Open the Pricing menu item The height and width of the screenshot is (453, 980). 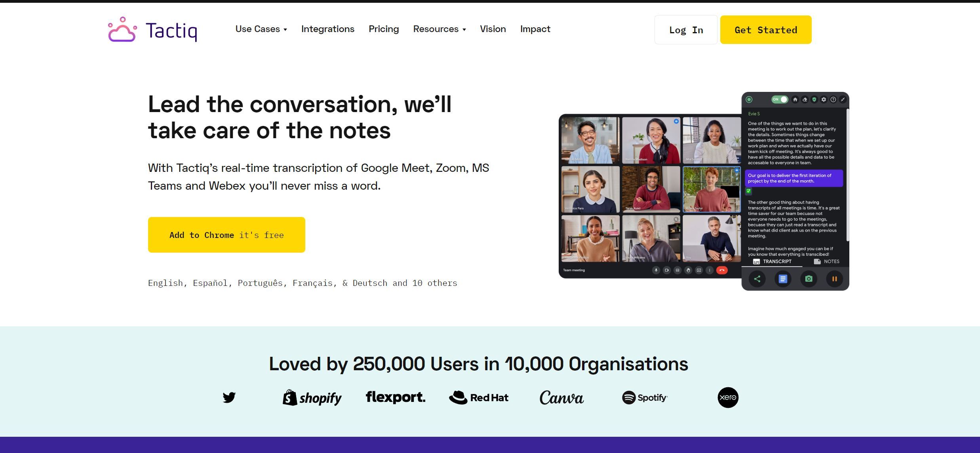point(384,28)
